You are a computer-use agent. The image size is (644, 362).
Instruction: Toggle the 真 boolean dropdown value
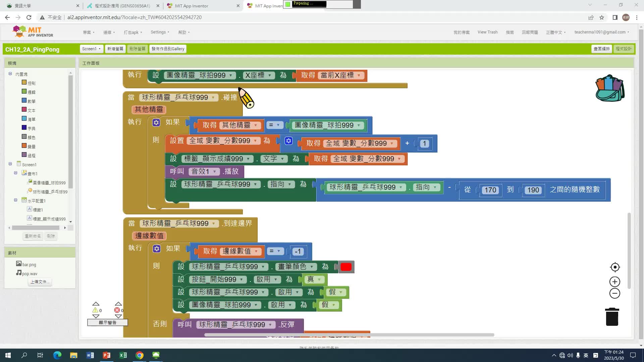(x=314, y=279)
